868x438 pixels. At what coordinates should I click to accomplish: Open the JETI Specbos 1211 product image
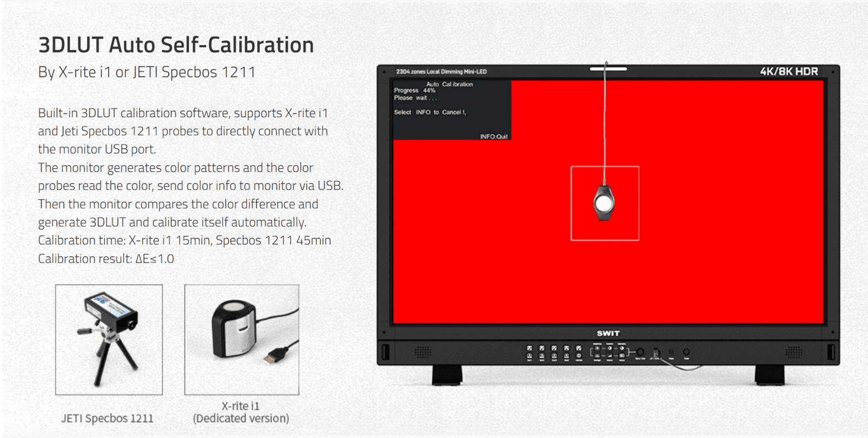(x=109, y=340)
